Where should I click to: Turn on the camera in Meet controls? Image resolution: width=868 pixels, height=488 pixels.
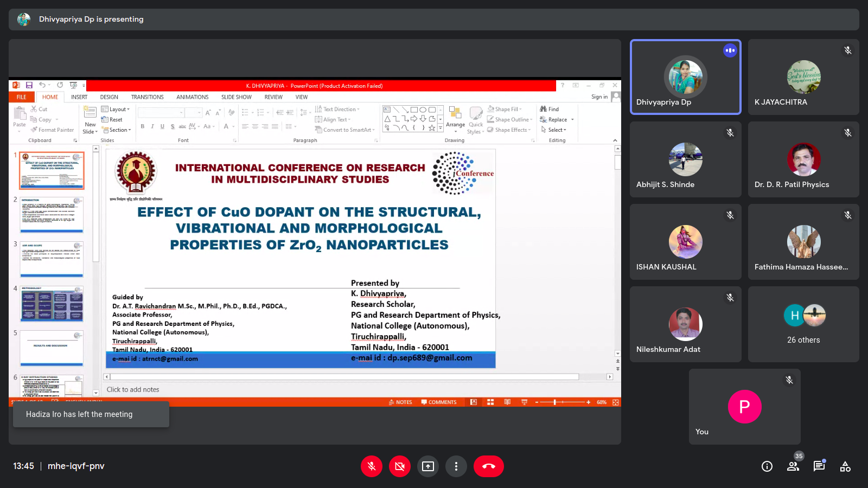click(x=400, y=466)
